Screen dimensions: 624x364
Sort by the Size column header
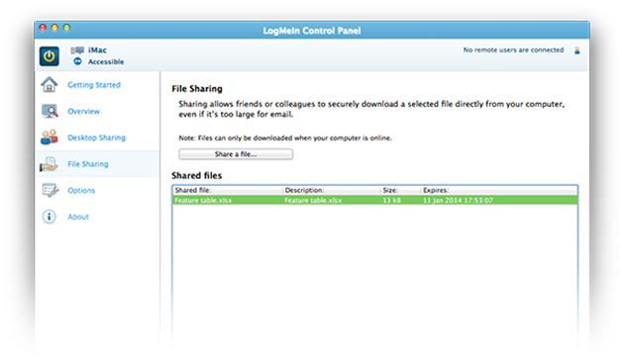coord(400,190)
